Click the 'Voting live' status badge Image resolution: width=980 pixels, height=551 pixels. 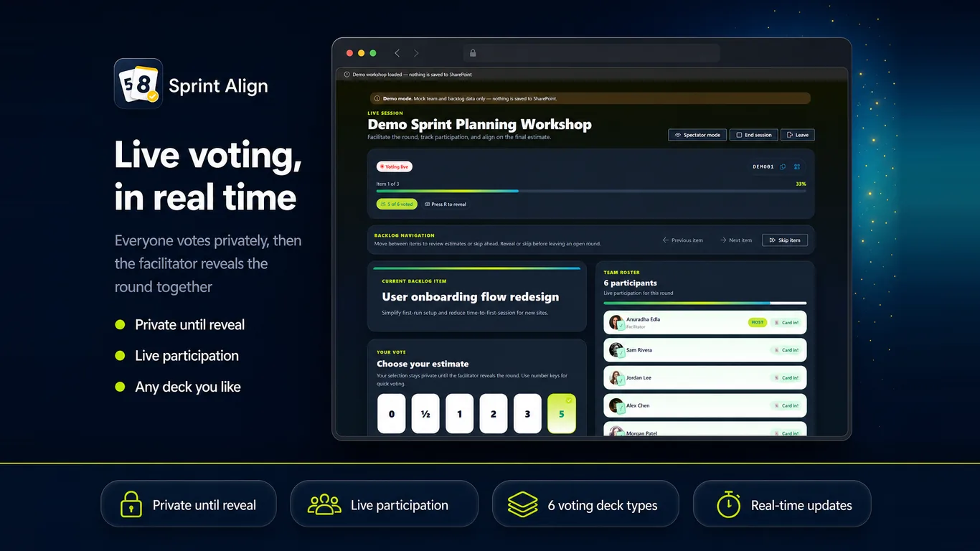tap(395, 166)
